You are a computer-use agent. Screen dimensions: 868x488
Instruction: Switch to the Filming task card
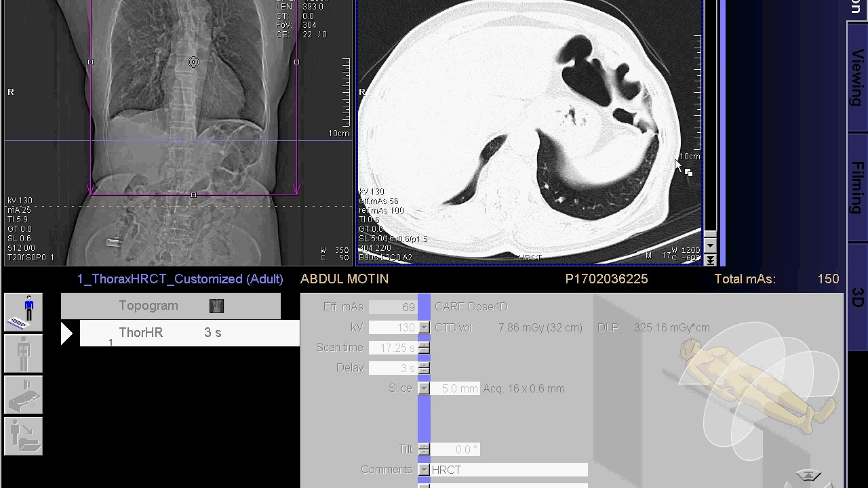click(x=857, y=188)
